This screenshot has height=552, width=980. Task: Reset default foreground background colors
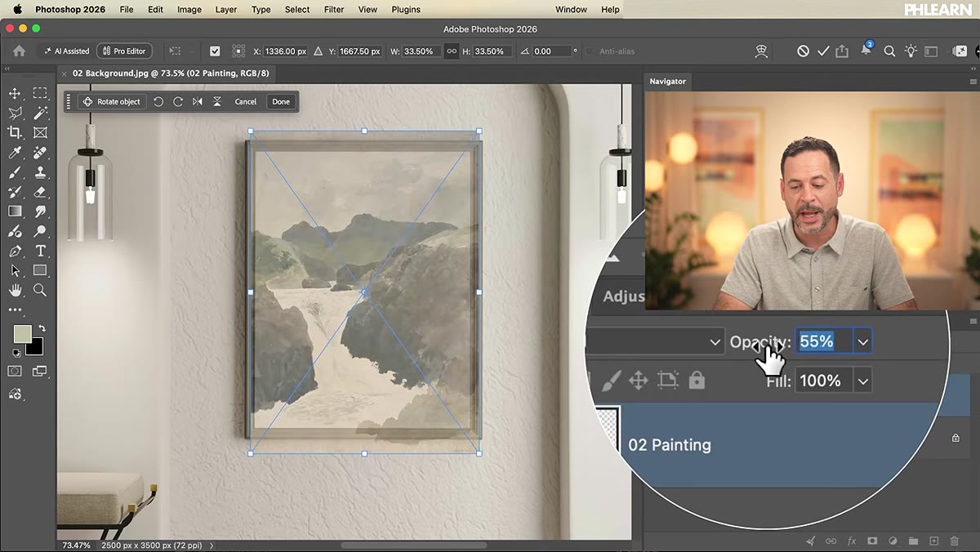(x=16, y=353)
